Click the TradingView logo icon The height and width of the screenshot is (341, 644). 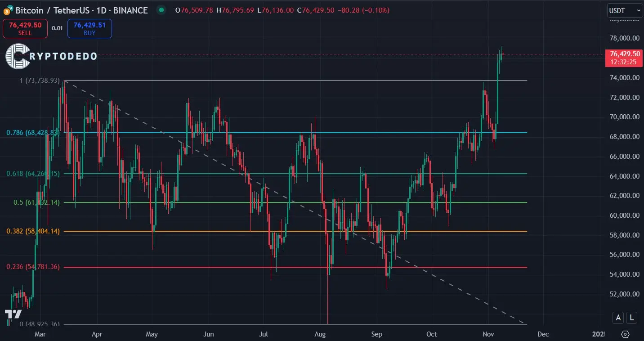tap(13, 314)
